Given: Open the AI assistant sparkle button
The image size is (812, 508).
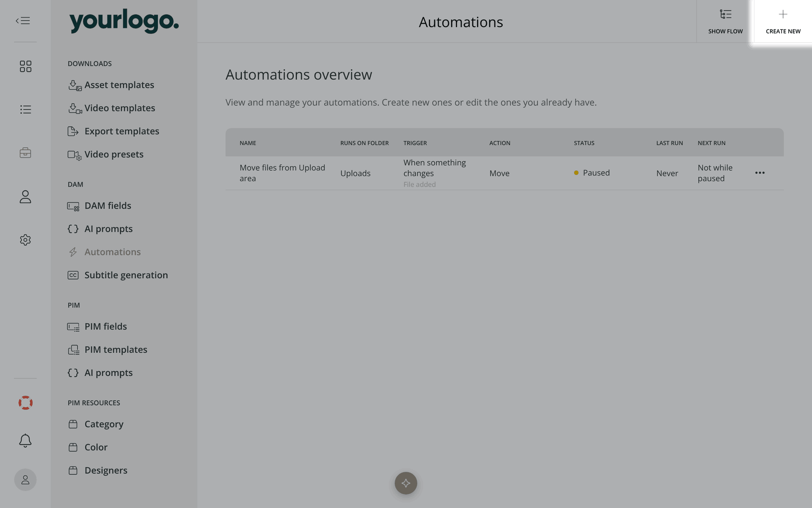Looking at the screenshot, I should (x=406, y=483).
